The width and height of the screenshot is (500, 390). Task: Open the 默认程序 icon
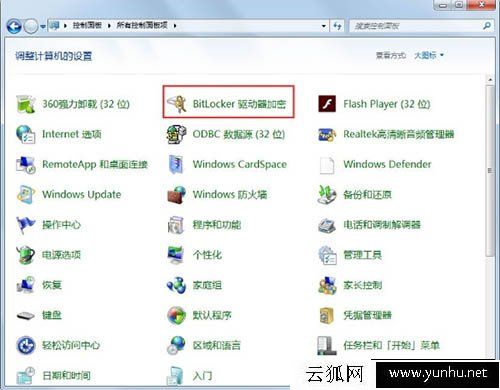pos(177,315)
